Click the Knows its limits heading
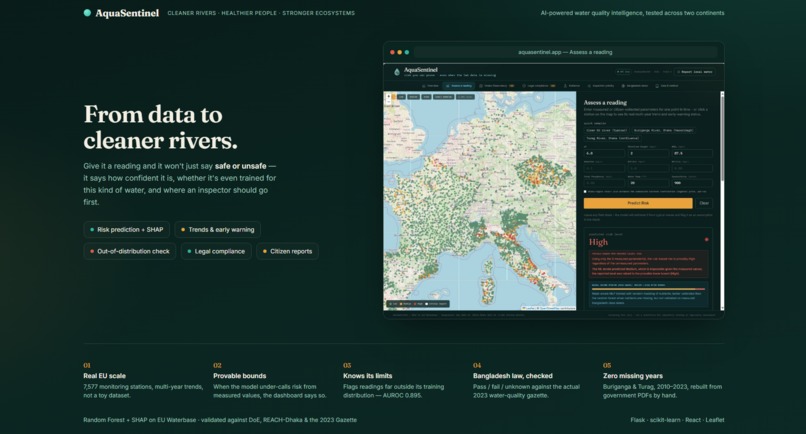Viewport: 806px width, 434px height. click(368, 376)
